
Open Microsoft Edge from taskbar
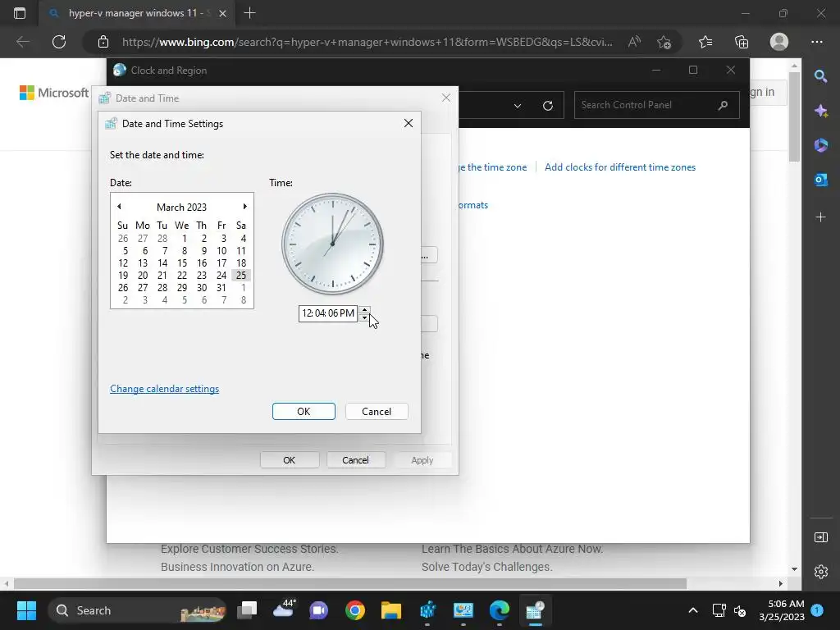[x=500, y=610]
